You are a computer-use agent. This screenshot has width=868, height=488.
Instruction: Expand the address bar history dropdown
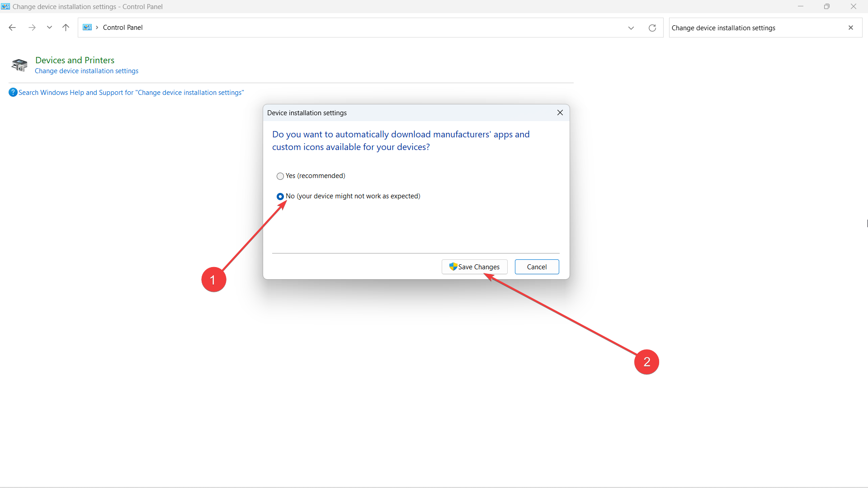coord(631,28)
